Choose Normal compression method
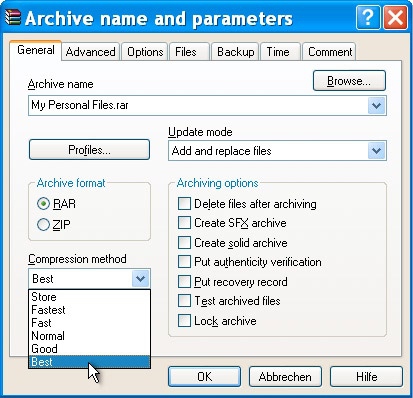 [89, 336]
